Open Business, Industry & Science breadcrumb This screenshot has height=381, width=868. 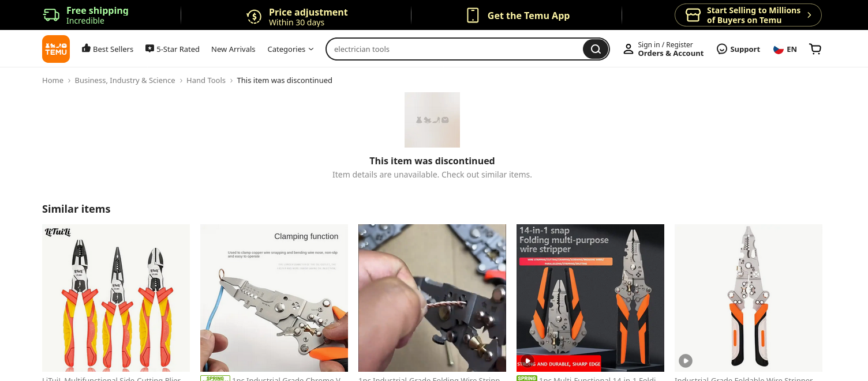tap(125, 80)
